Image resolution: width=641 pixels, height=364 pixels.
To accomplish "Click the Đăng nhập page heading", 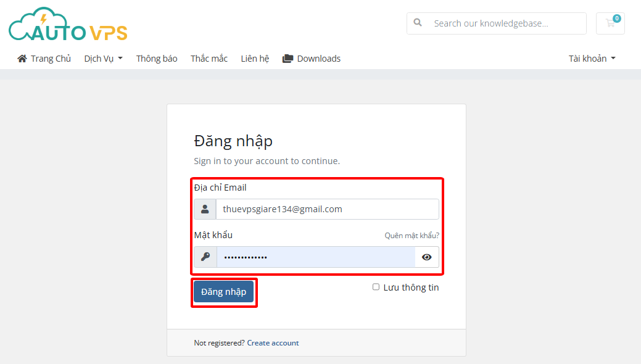I will click(233, 141).
